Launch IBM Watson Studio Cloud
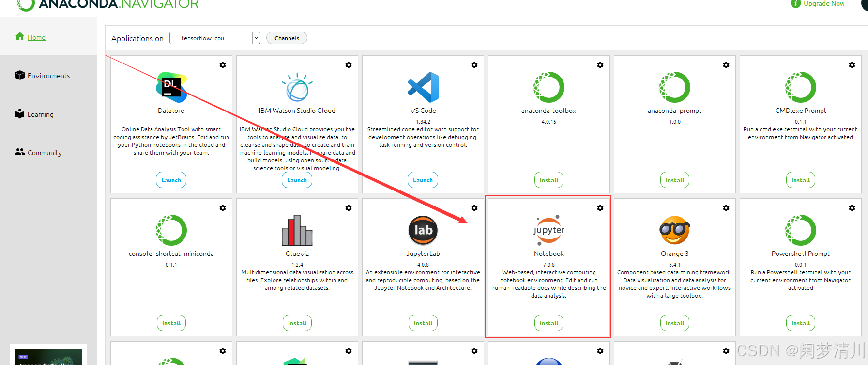The width and height of the screenshot is (868, 365). coord(297,180)
